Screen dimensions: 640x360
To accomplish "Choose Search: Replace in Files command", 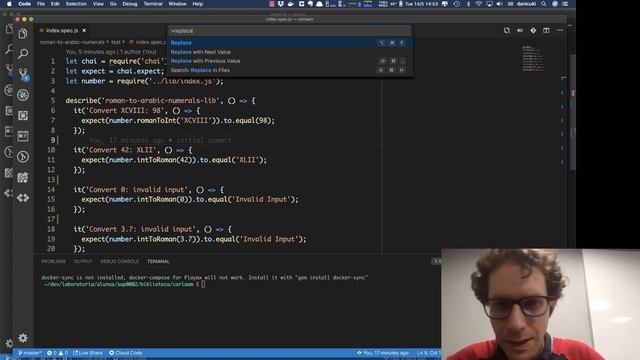I will pos(289,70).
